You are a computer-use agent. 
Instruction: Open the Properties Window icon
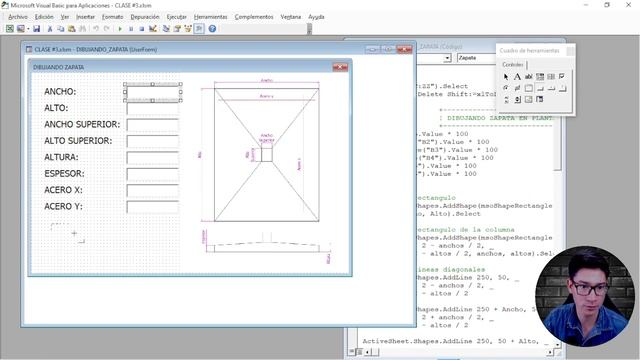point(177,29)
